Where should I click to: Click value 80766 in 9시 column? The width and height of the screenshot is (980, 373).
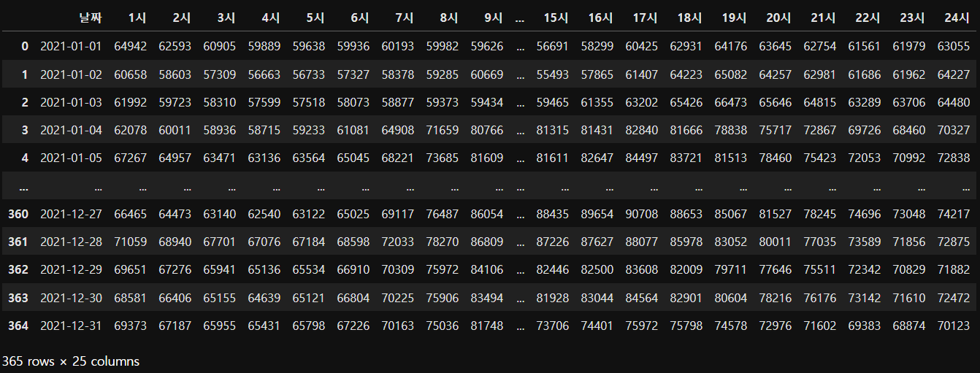coord(487,130)
